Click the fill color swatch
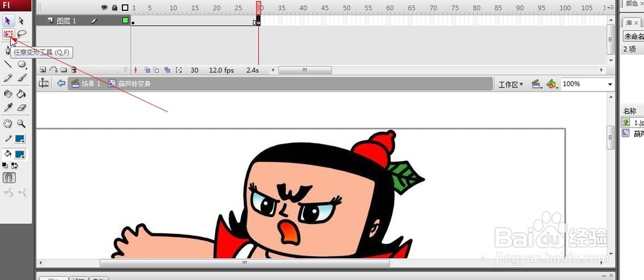 20,154
